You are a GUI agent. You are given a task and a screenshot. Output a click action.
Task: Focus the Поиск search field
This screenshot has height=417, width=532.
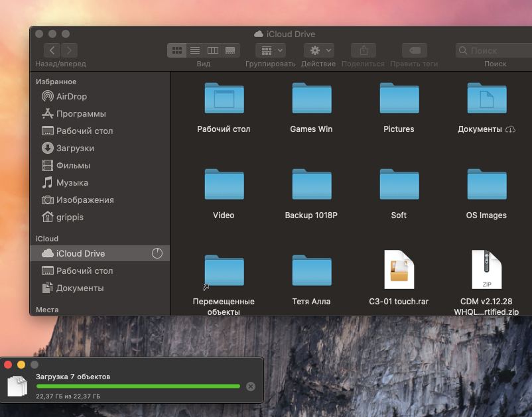point(494,50)
